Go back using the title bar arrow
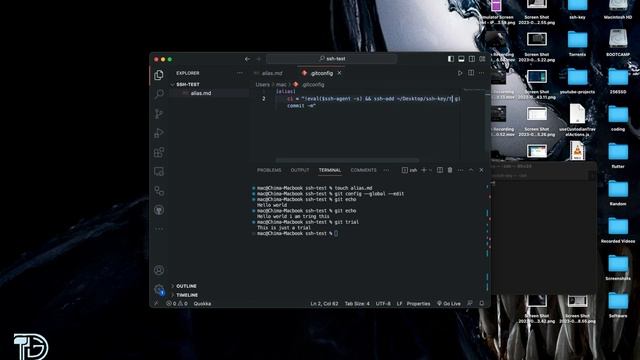This screenshot has width=640, height=360. coord(247,59)
